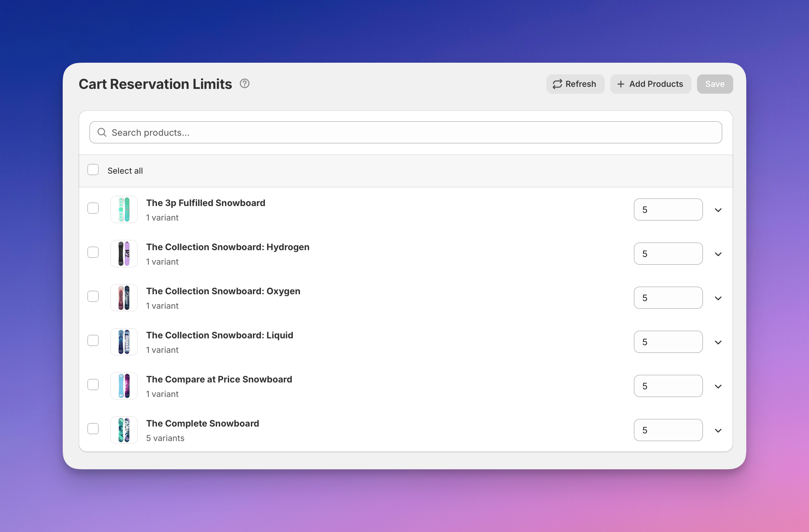Viewport: 809px width, 532px height.
Task: Check the Select all checkbox
Action: [x=93, y=170]
